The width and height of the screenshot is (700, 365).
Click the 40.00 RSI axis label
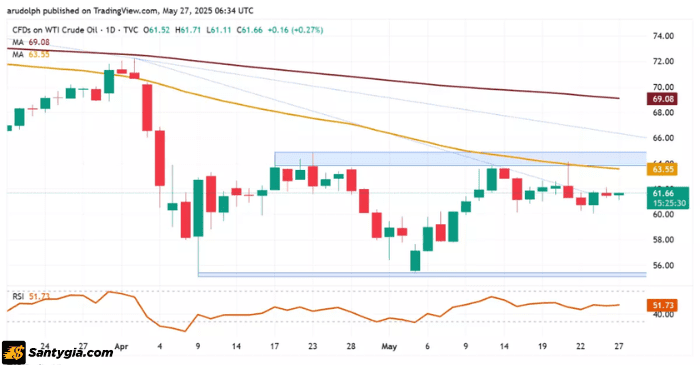point(663,315)
